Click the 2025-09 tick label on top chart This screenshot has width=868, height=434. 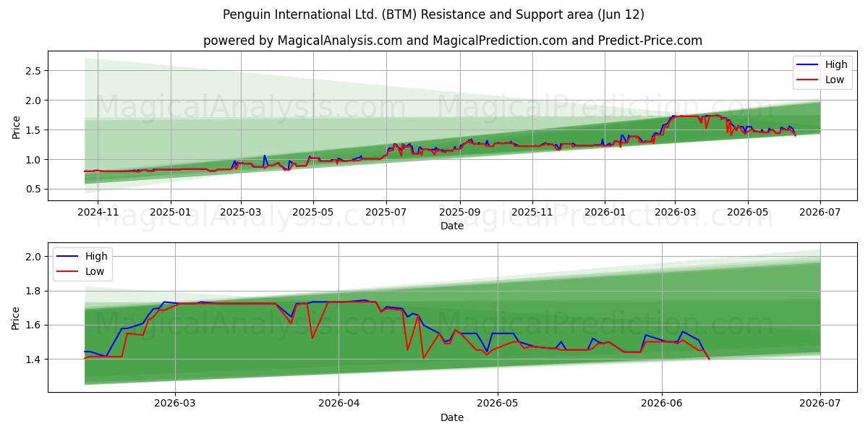pyautogui.click(x=460, y=213)
